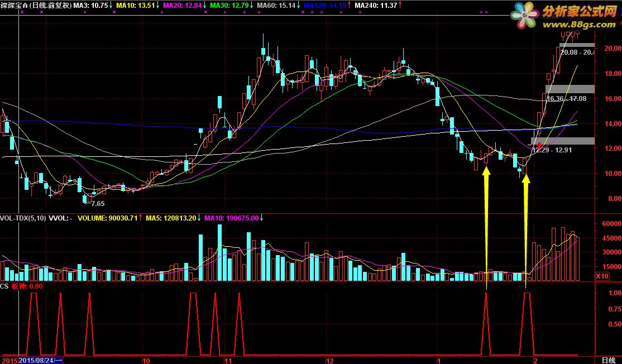This screenshot has height=364, width=622.
Task: Click the 20.08 - 20.4 price zone label
Action: tap(577, 52)
